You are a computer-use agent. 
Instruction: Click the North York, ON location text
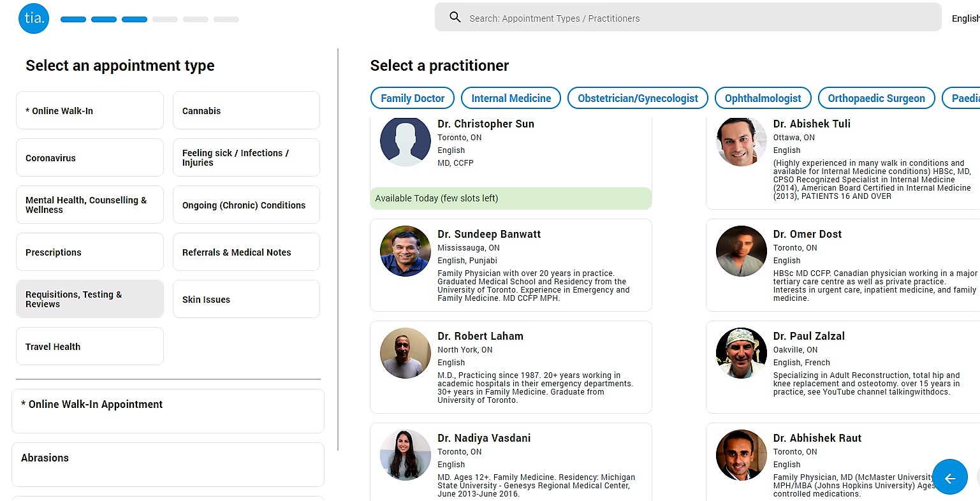(465, 350)
